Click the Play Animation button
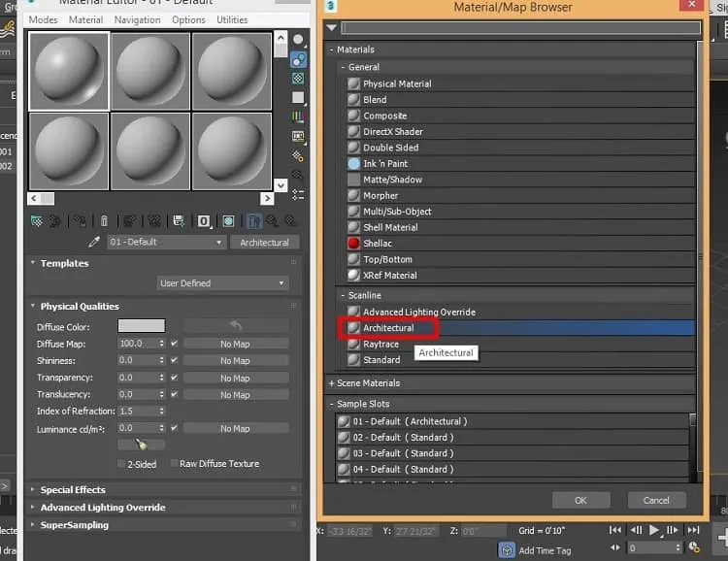This screenshot has height=561, width=728. pos(653,530)
